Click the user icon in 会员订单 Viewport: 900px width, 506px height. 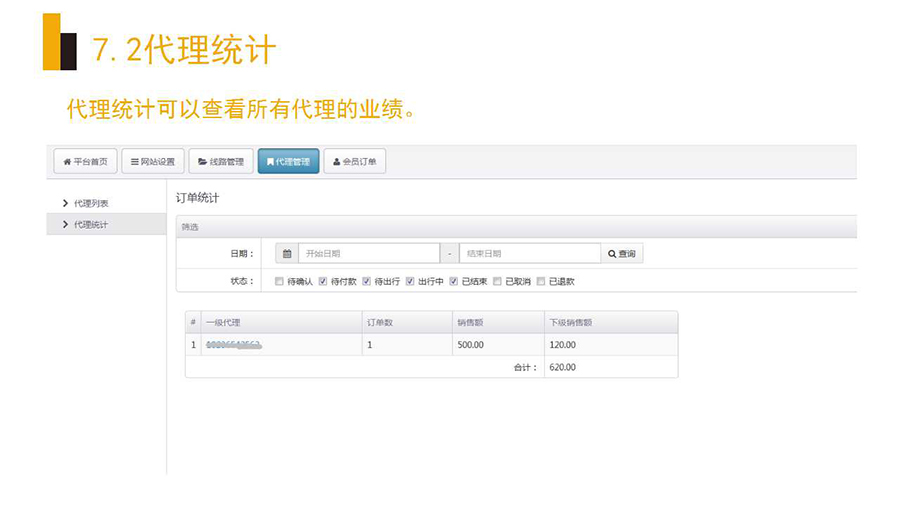click(336, 162)
